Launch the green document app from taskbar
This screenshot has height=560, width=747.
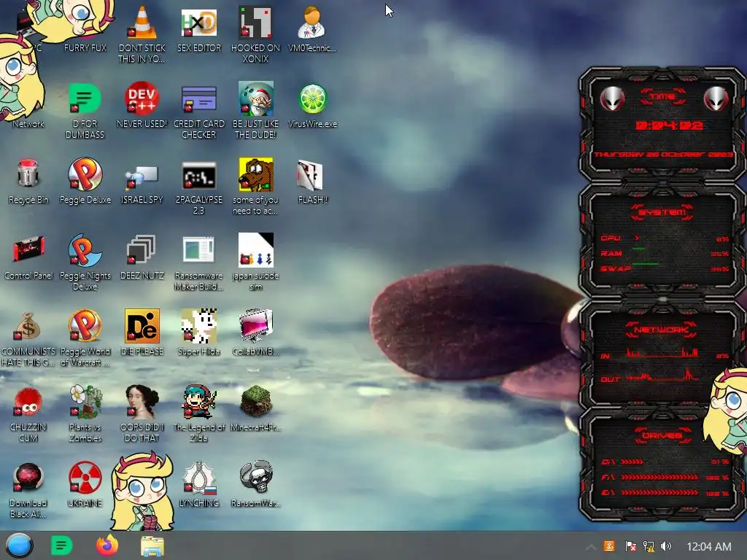pos(61,545)
